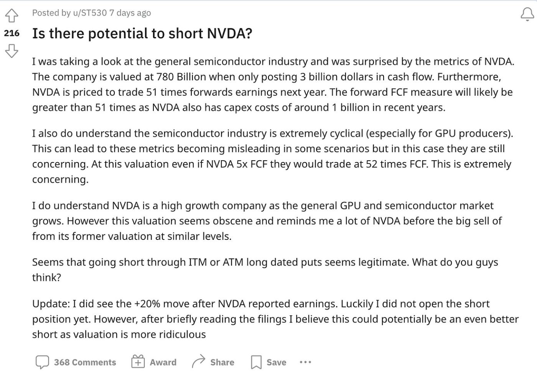Toggle post notifications with the bell icon
Screen dimensions: 537x392
(527, 15)
